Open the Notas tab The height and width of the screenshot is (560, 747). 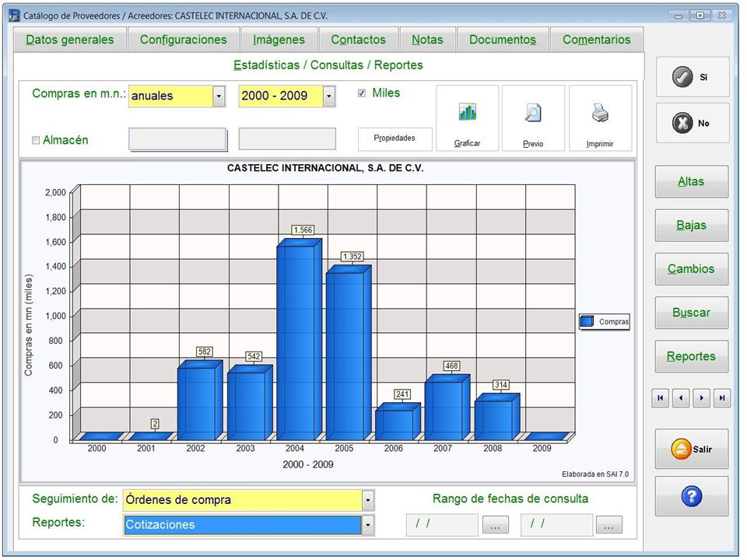427,40
